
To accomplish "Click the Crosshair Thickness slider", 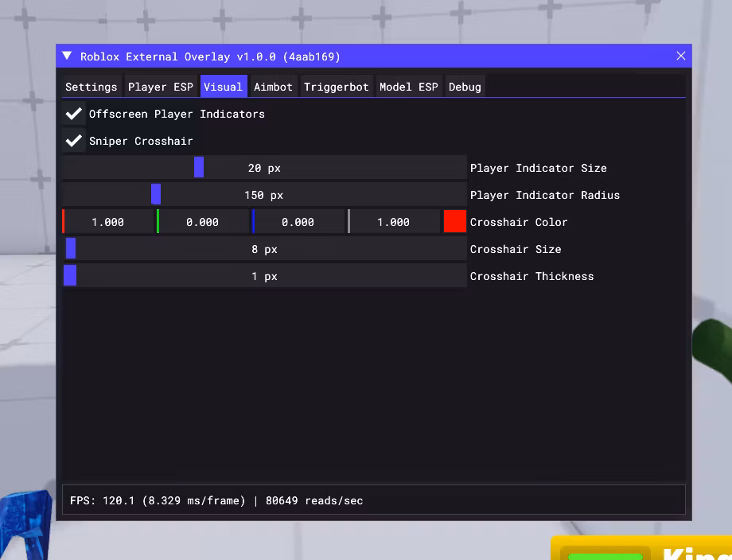I will point(264,276).
